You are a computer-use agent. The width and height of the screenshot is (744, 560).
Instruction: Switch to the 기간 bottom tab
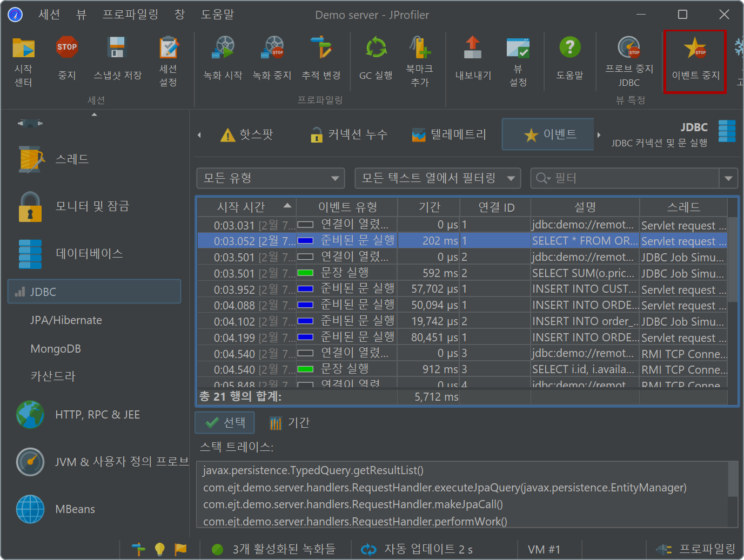(x=290, y=422)
